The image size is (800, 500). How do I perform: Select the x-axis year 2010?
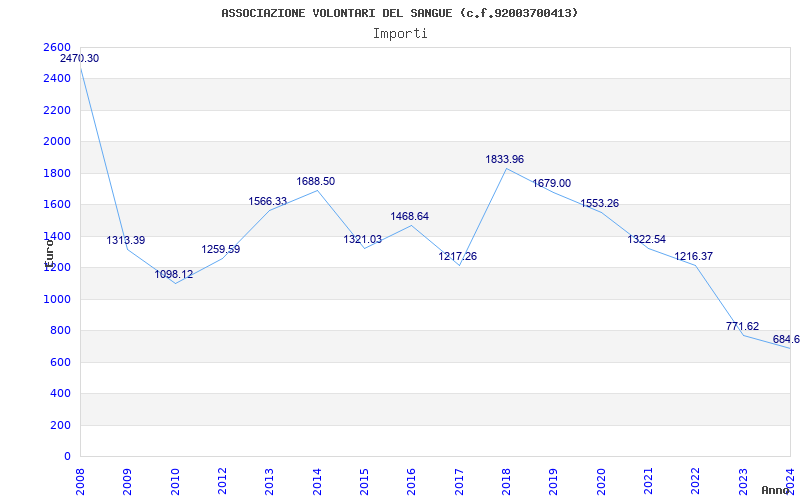(x=175, y=482)
